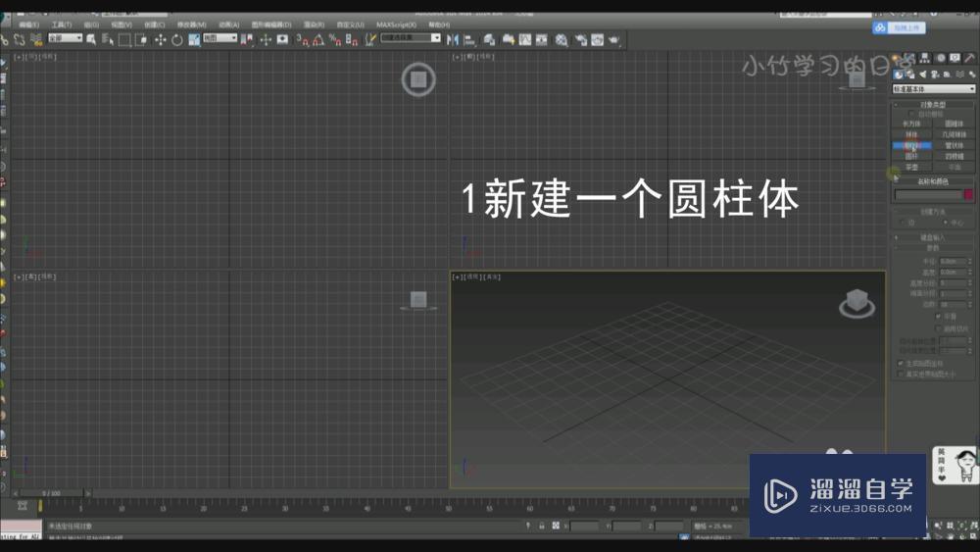Open the MAXScript(X) menu
This screenshot has height=552, width=980.
pyautogui.click(x=396, y=25)
